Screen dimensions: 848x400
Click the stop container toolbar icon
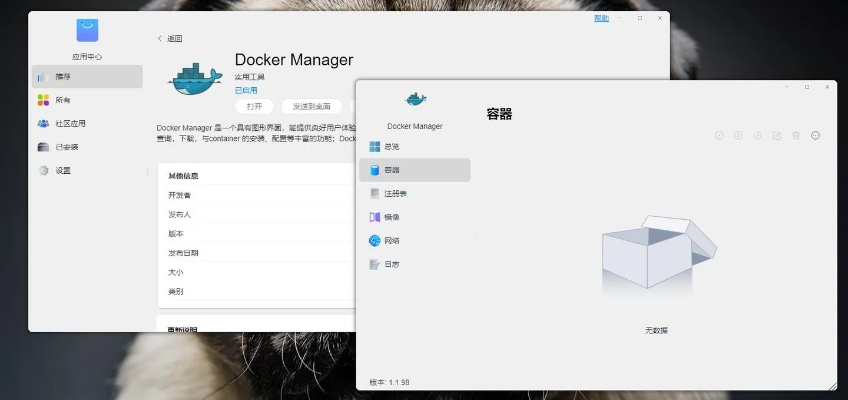[x=738, y=135]
